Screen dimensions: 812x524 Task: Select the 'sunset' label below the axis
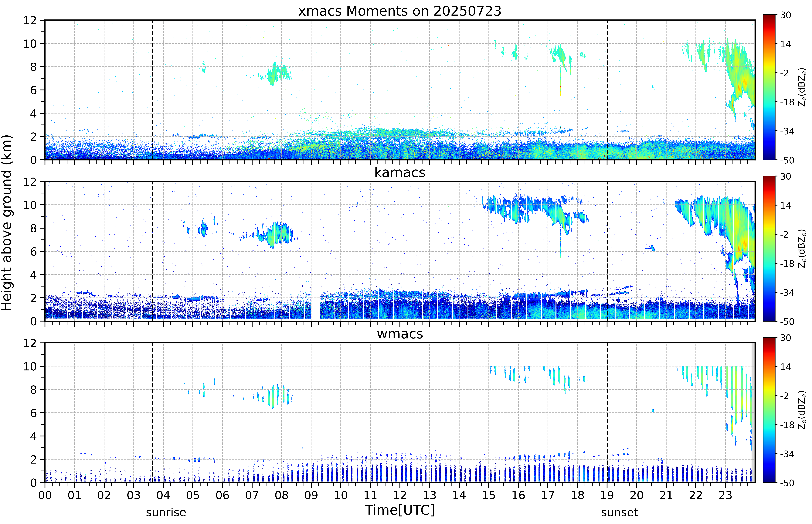pyautogui.click(x=619, y=512)
